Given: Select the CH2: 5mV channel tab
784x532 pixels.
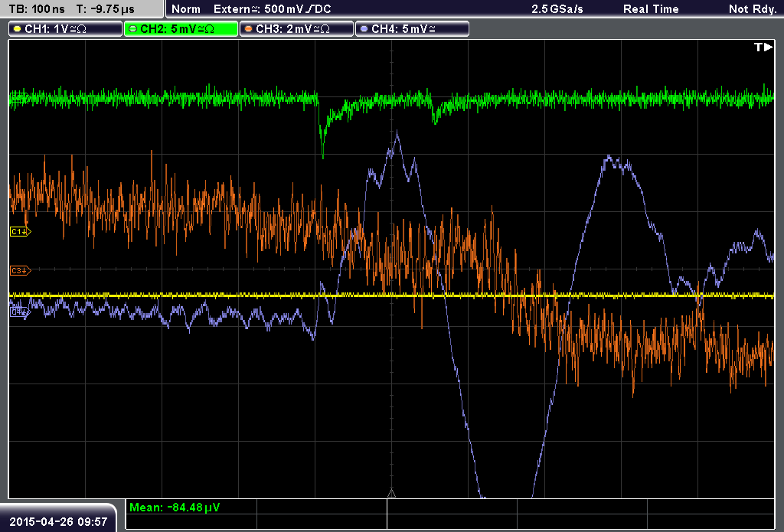Looking at the screenshot, I should pyautogui.click(x=181, y=29).
